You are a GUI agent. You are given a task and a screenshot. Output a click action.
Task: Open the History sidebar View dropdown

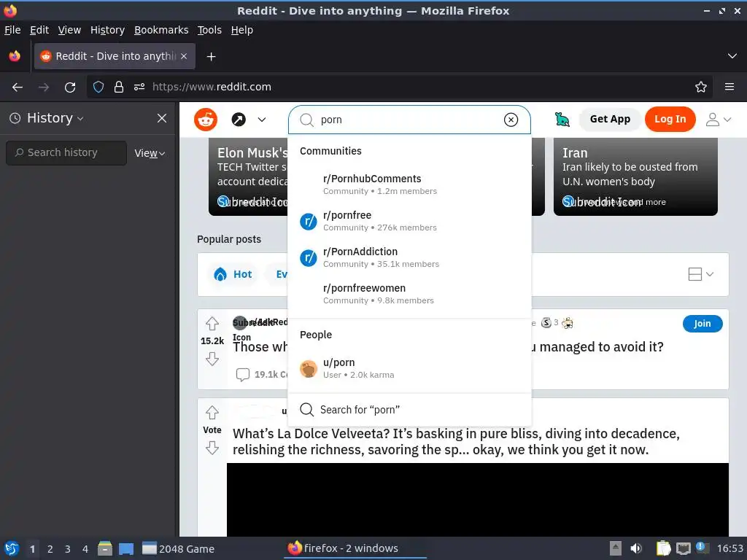[x=150, y=153]
